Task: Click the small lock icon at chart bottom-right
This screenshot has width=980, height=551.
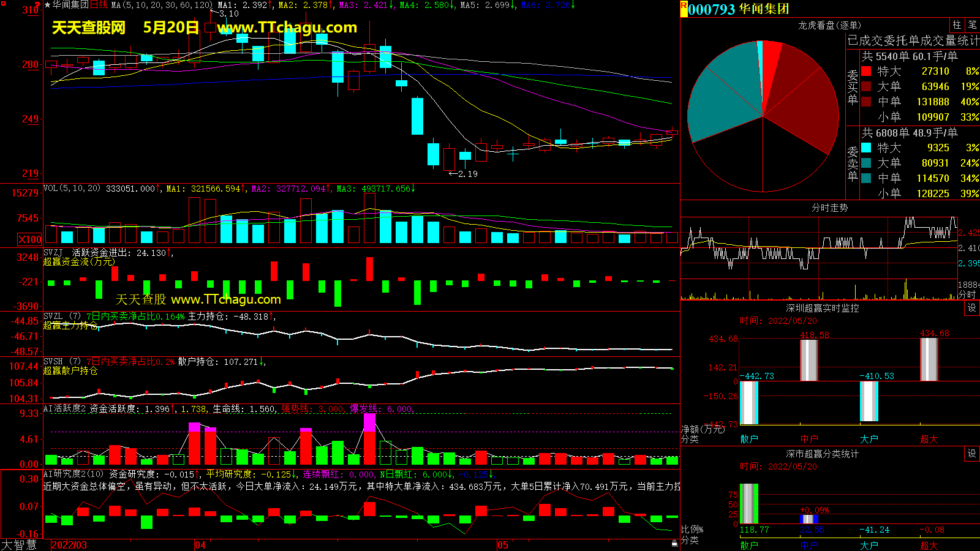Action: point(674,543)
